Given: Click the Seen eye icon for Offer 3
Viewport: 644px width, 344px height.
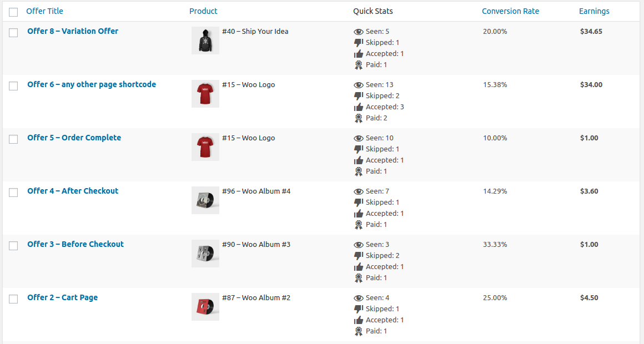Looking at the screenshot, I should (358, 245).
